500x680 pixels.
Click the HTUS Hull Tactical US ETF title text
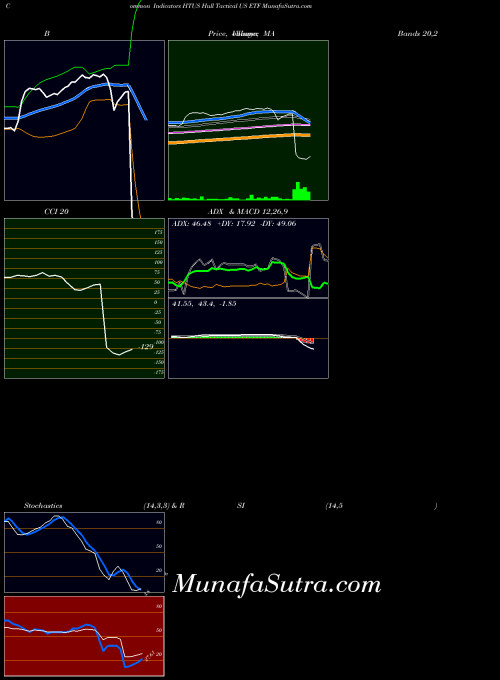222,6
